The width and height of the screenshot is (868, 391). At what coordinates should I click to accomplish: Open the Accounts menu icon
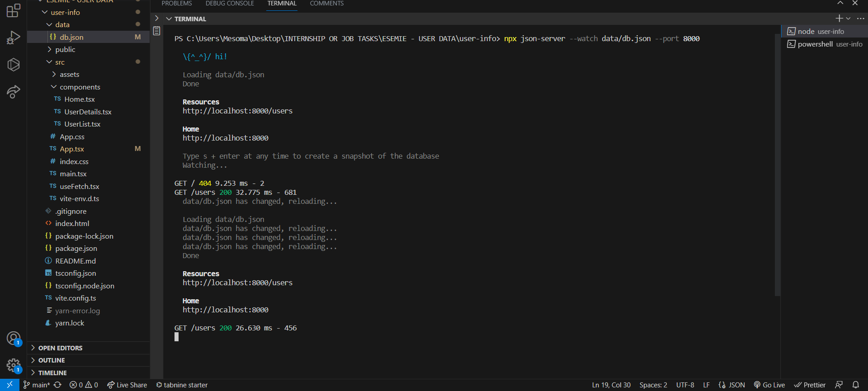point(14,338)
